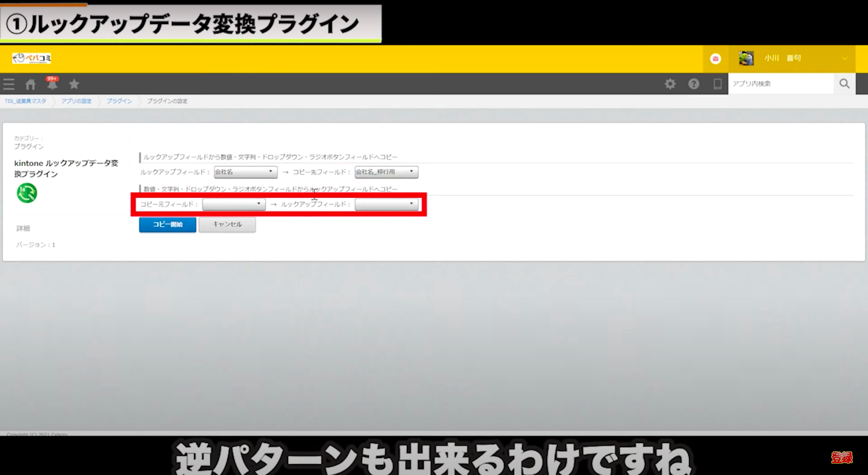The width and height of the screenshot is (868, 475).
Task: Click the red mail icon in header
Action: click(x=715, y=58)
